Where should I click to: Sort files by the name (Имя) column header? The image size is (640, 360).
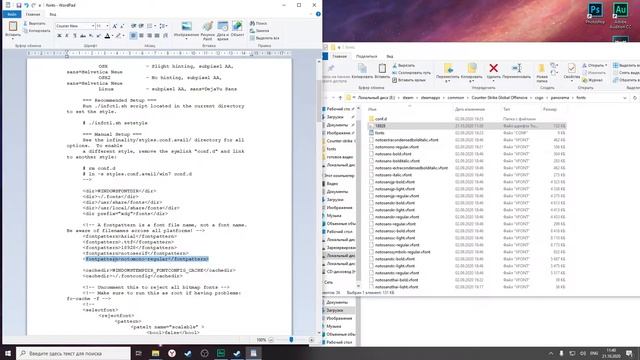tap(372, 109)
